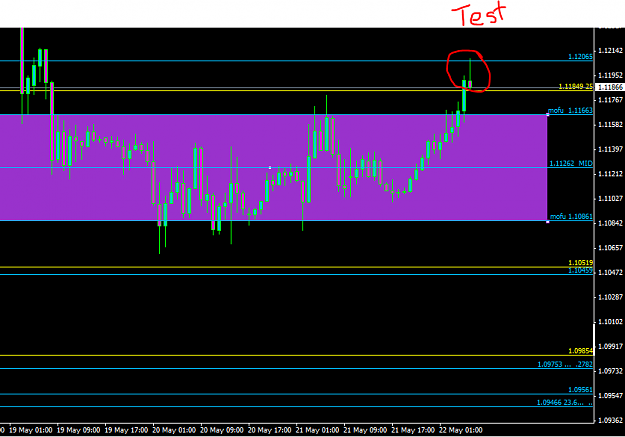Click 20 May 09:00 on time axis
This screenshot has height=437, width=625.
click(x=222, y=430)
